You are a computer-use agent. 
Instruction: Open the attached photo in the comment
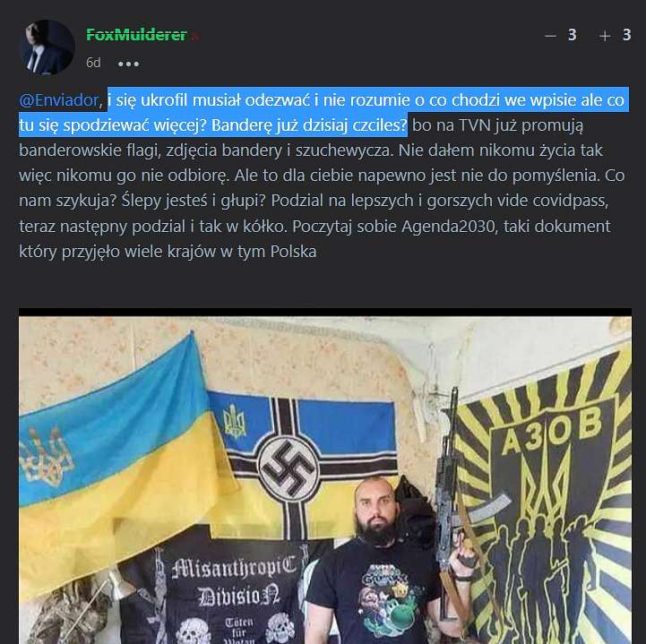(325, 476)
